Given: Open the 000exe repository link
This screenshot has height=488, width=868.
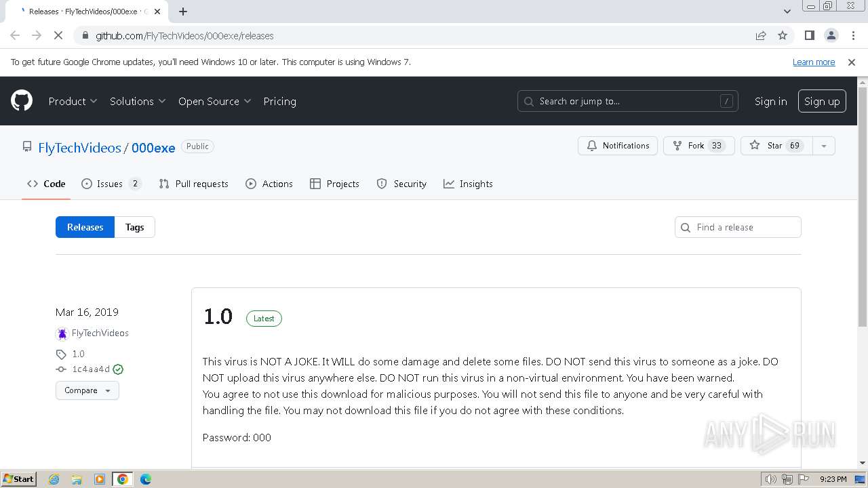Looking at the screenshot, I should click(153, 148).
